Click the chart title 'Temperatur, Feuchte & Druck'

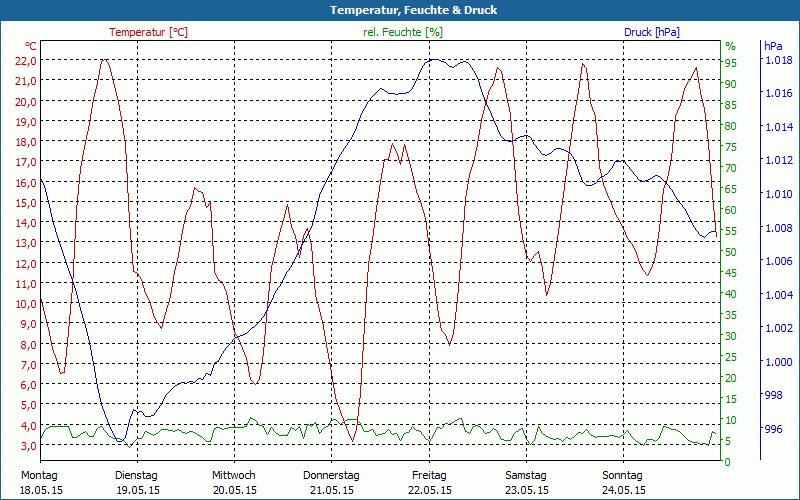click(400, 10)
